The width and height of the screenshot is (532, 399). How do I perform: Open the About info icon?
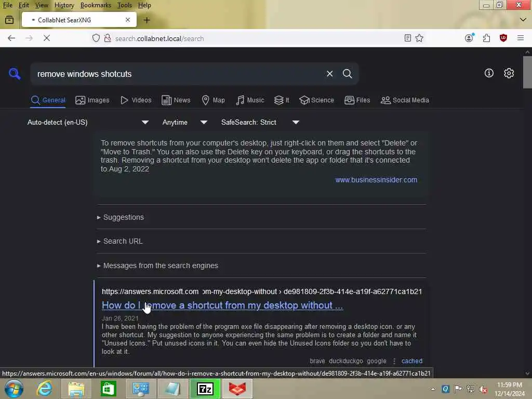click(489, 73)
